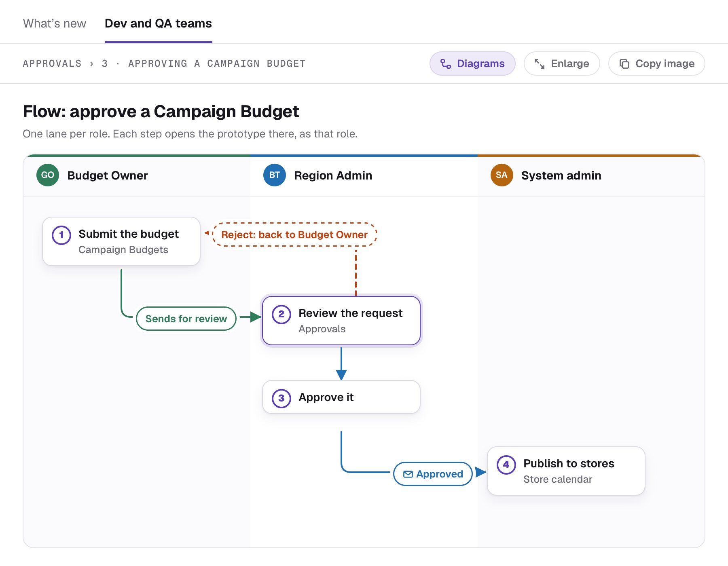The width and height of the screenshot is (728, 566).
Task: Click the Approvals breadcrumb
Action: click(52, 63)
